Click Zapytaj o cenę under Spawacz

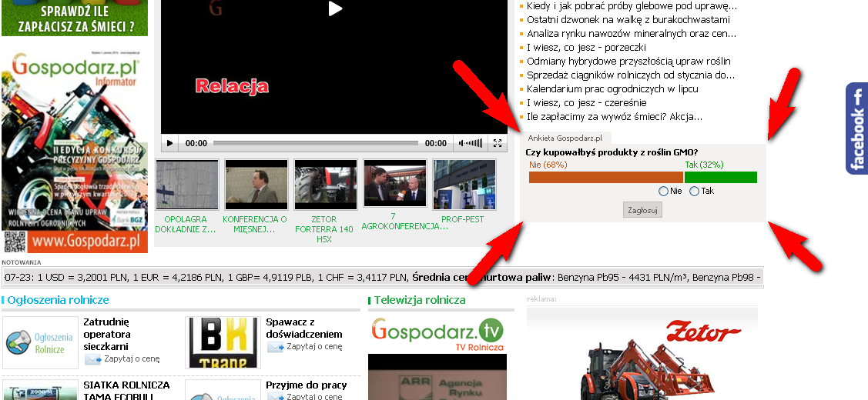(x=314, y=346)
